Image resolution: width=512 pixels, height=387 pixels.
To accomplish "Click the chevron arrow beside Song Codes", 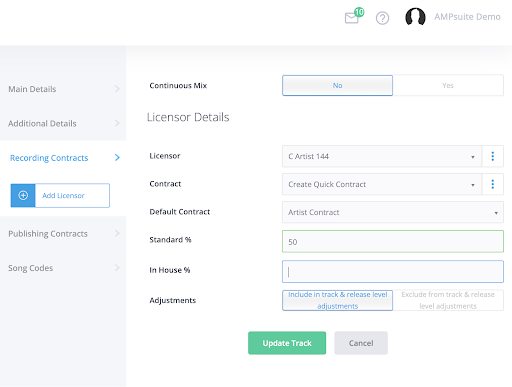I will [117, 268].
